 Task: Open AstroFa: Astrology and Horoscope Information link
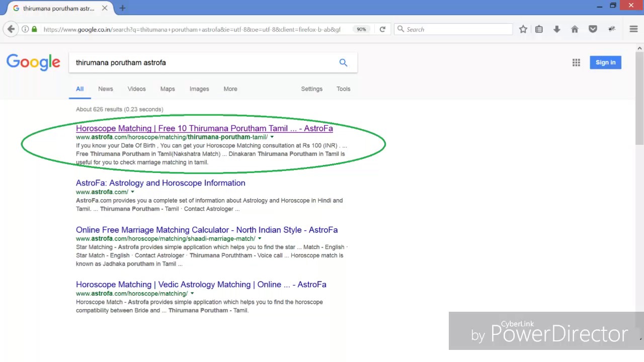160,183
